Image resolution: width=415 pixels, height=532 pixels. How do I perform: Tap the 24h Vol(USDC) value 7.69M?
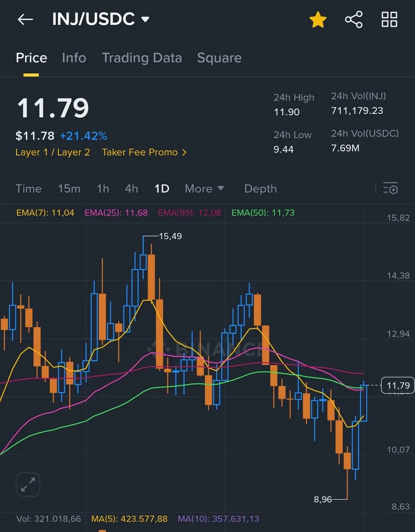tap(345, 148)
